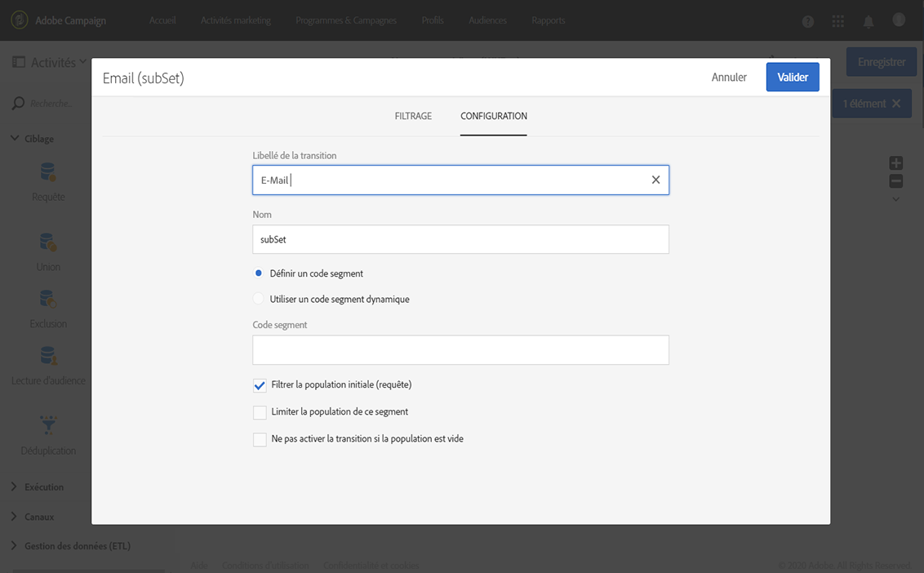This screenshot has height=573, width=924.
Task: Check Ne pas activer la transition option
Action: pos(260,439)
